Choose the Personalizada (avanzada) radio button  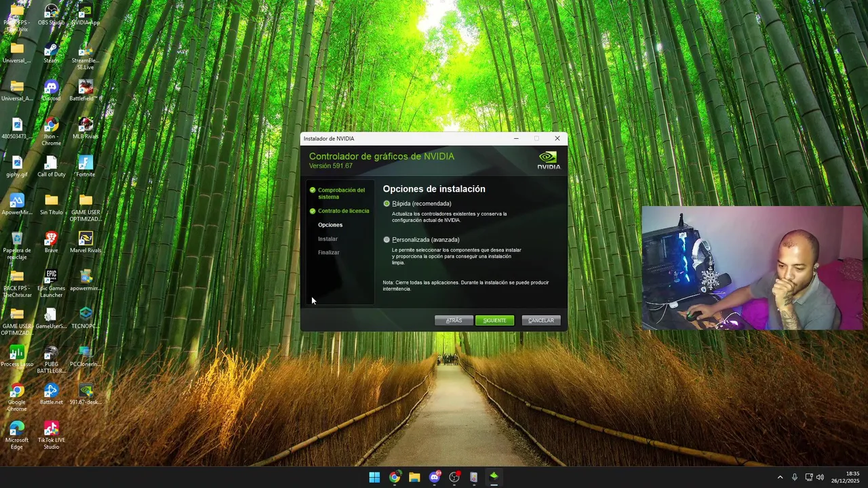[x=387, y=239]
